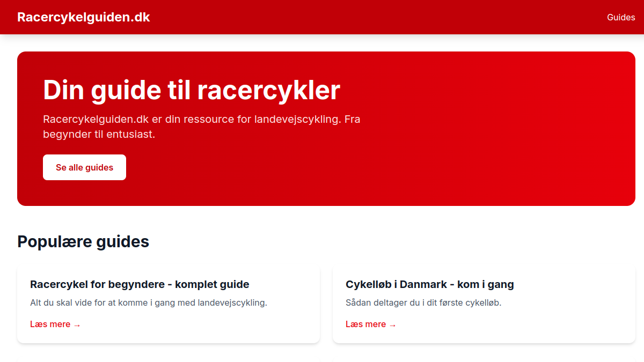Click the arrow icon in the first "Læs mere" link

[77, 324]
